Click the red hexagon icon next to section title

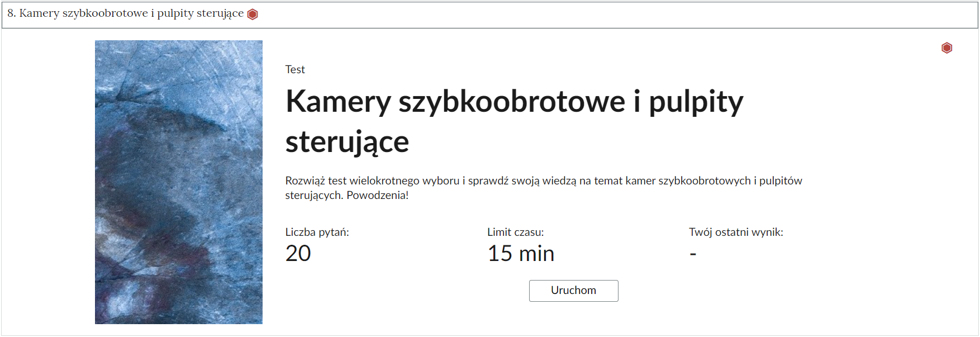[x=253, y=15]
